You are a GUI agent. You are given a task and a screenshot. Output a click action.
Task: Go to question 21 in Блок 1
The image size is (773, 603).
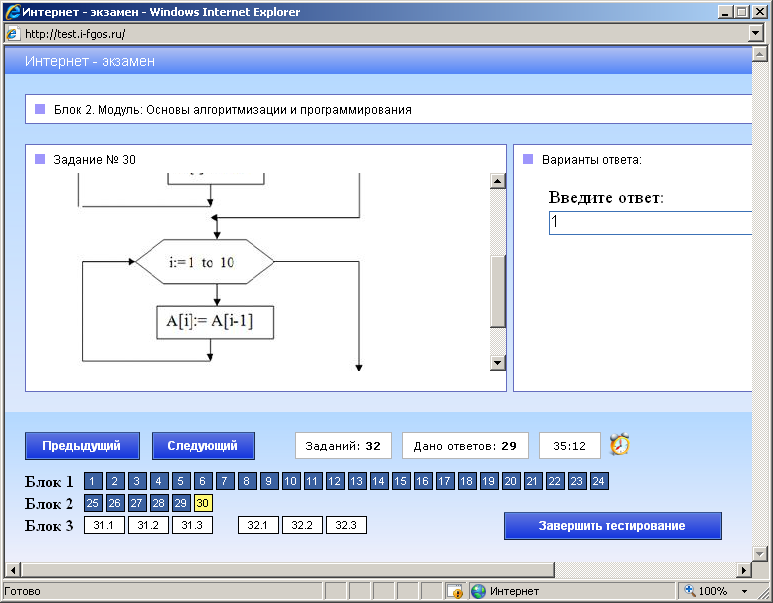[x=532, y=481]
